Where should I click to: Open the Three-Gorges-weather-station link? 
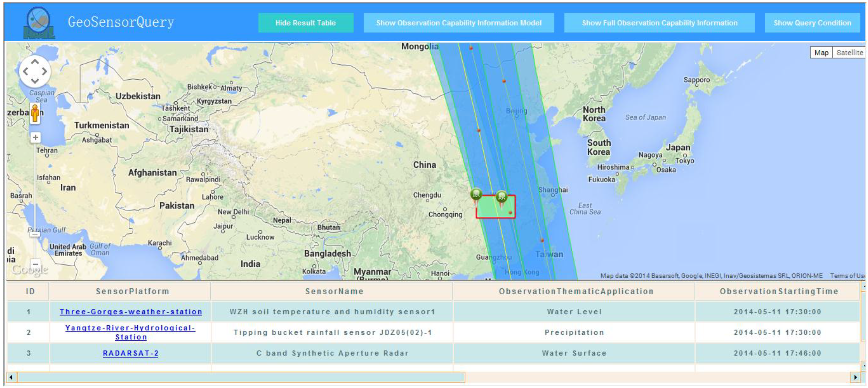[131, 312]
